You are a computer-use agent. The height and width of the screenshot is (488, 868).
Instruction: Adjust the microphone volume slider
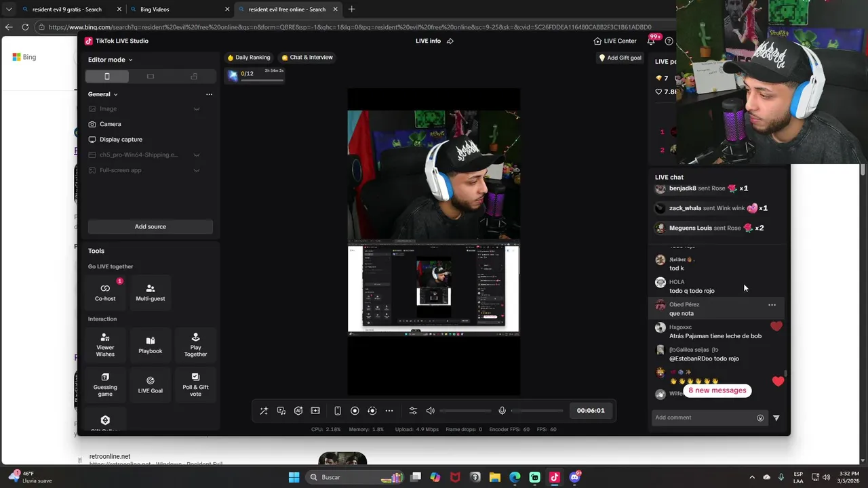click(x=537, y=411)
